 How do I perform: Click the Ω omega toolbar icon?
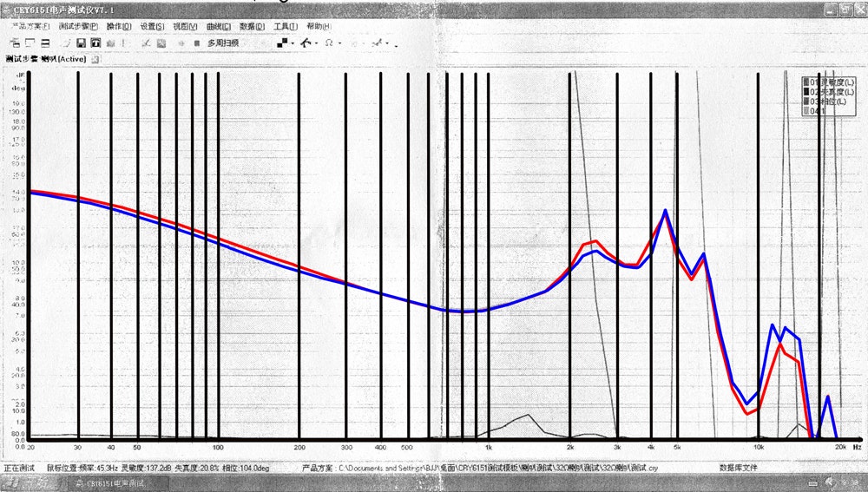point(329,43)
